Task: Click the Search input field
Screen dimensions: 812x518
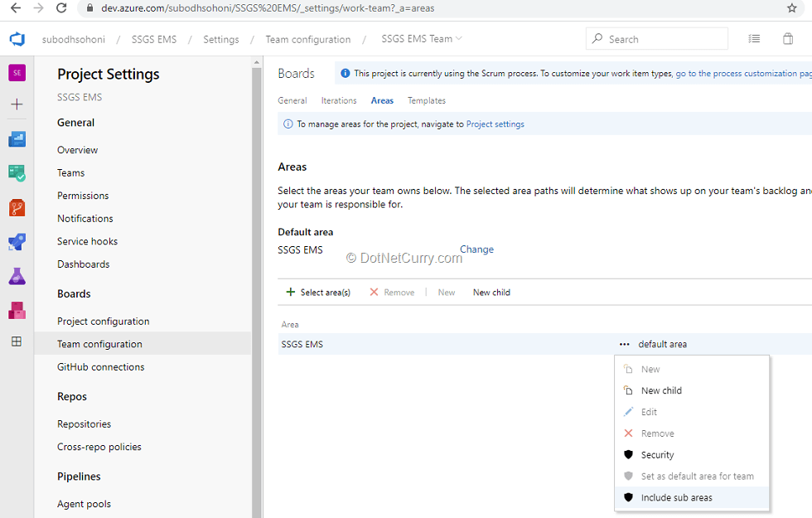Action: point(663,39)
